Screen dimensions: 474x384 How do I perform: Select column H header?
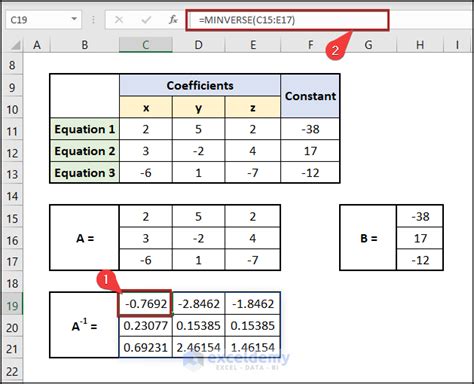[x=420, y=45]
